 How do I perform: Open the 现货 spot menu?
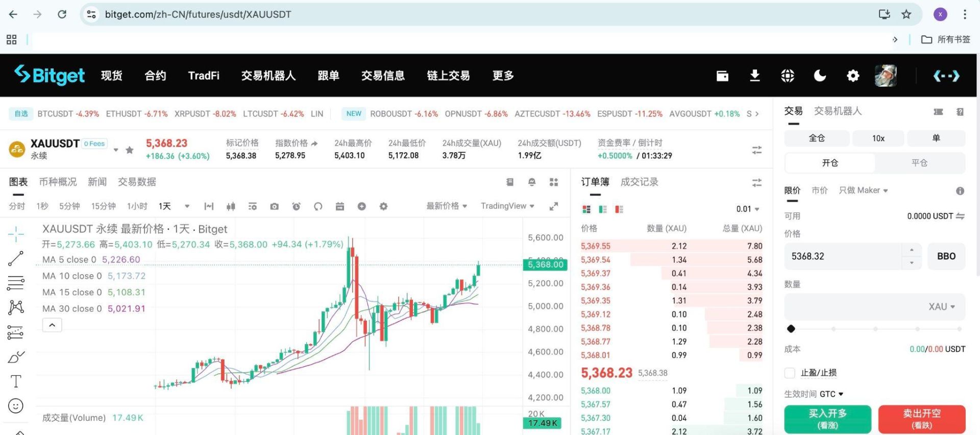pos(112,76)
